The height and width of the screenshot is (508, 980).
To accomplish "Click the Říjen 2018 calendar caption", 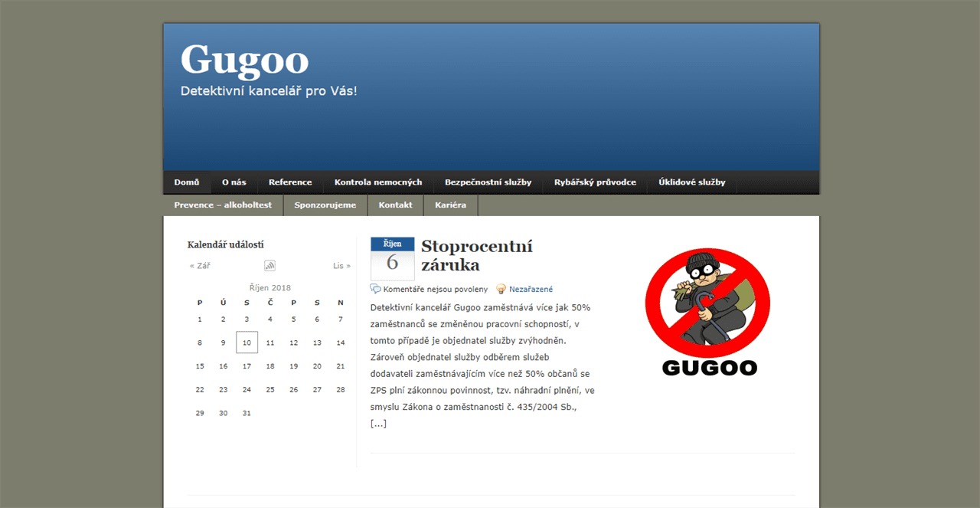I will (x=270, y=288).
